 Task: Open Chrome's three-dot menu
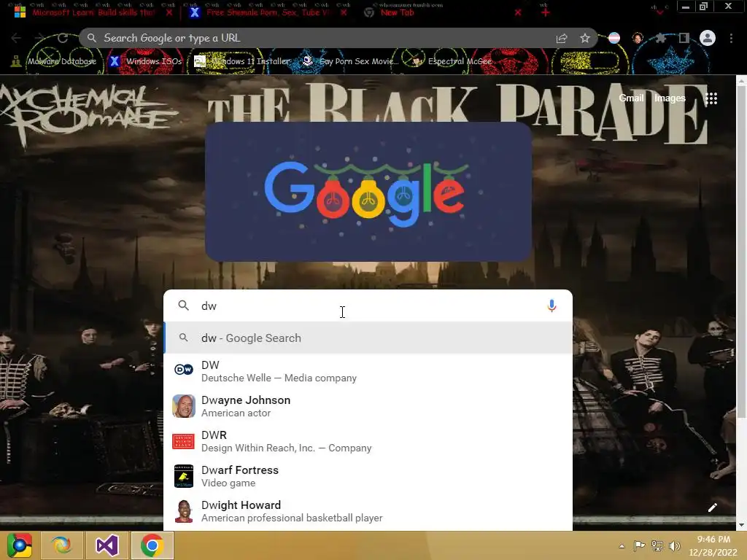(x=731, y=38)
